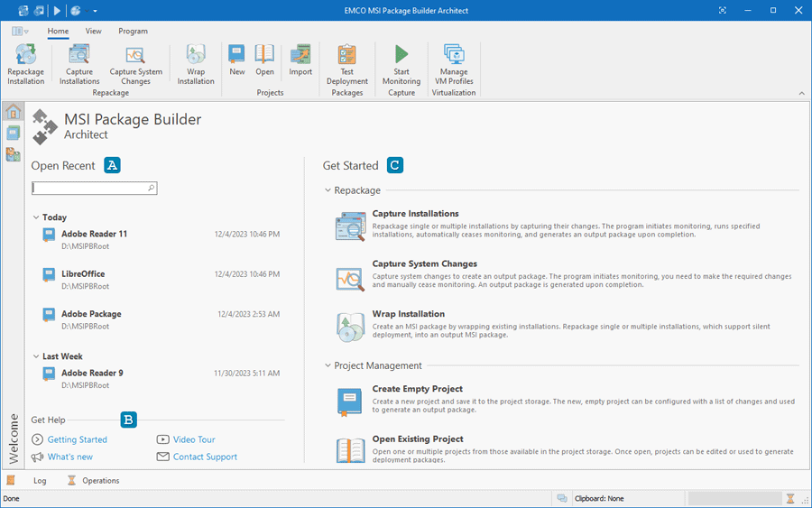Switch to the Home ribbon tab
This screenshot has width=812, height=508.
point(58,31)
